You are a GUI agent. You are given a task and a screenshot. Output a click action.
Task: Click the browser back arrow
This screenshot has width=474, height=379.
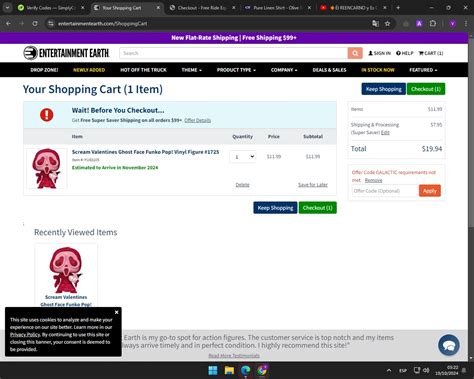8,23
